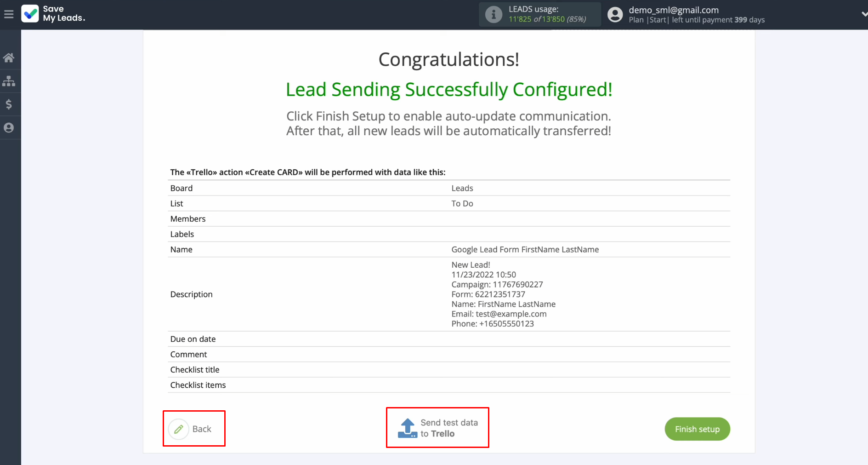Click the user avatar icon
This screenshot has height=465, width=868.
(x=615, y=15)
